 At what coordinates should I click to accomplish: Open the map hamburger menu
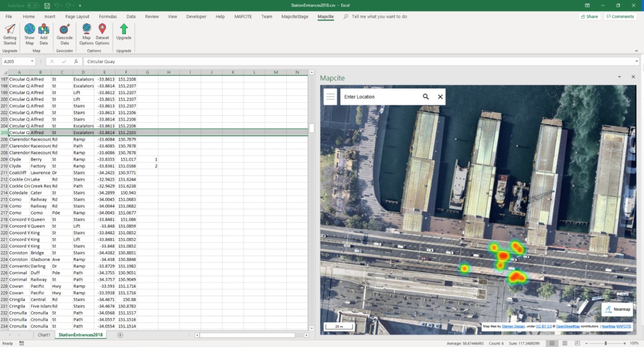(x=330, y=97)
